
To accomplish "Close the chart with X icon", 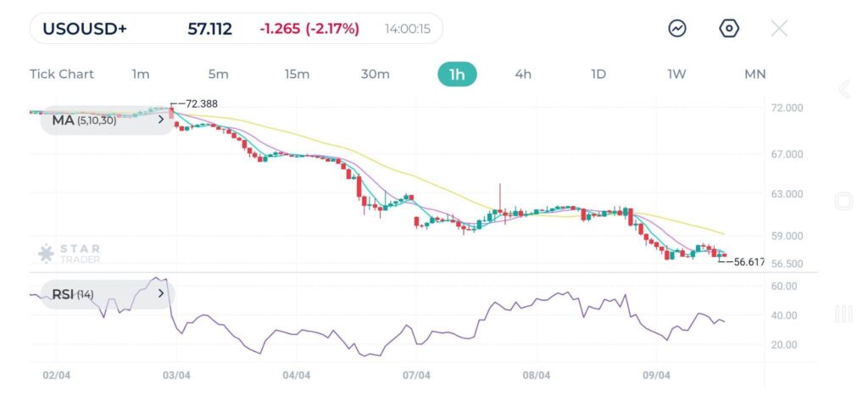I will coord(779,29).
